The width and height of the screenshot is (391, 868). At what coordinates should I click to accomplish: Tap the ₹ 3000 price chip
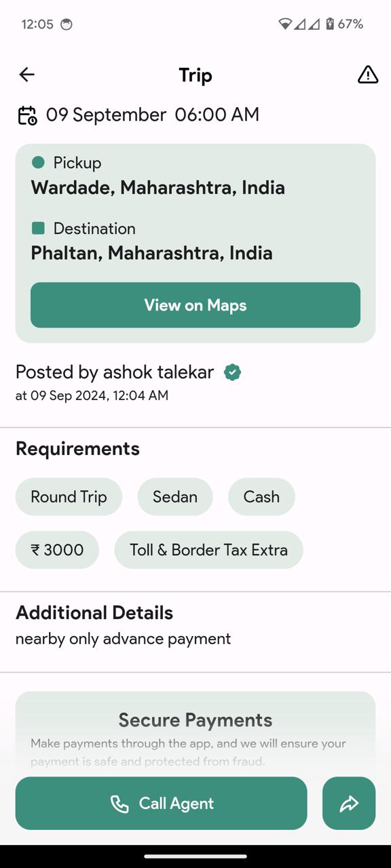(57, 550)
